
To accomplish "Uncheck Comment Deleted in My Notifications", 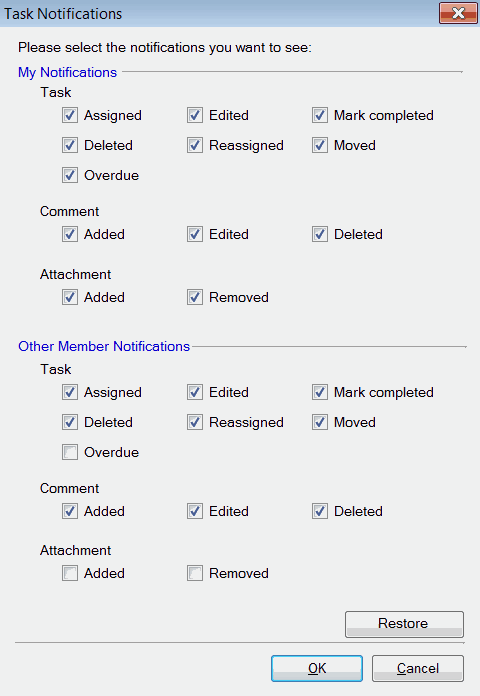I will click(320, 234).
